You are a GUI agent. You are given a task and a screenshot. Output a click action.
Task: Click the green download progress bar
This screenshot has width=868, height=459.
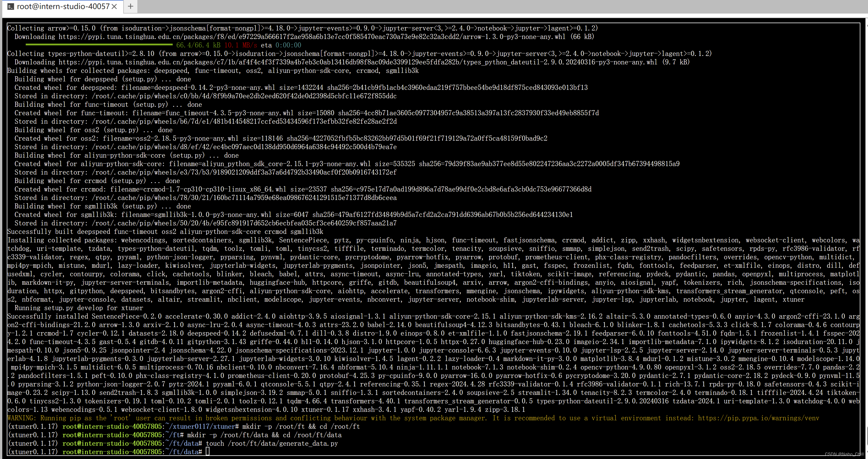(99, 44)
